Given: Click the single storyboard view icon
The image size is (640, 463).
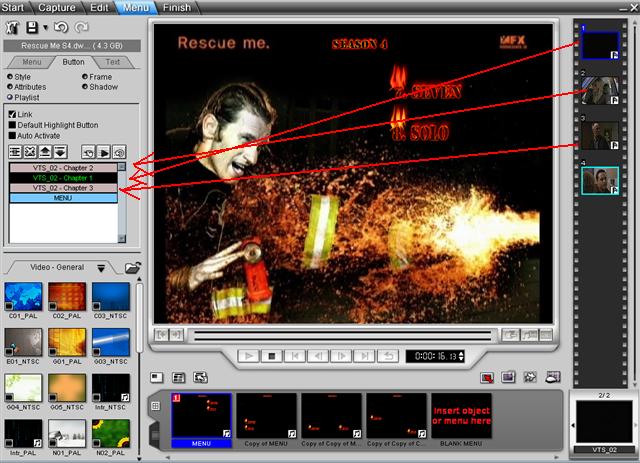Looking at the screenshot, I should click(157, 377).
